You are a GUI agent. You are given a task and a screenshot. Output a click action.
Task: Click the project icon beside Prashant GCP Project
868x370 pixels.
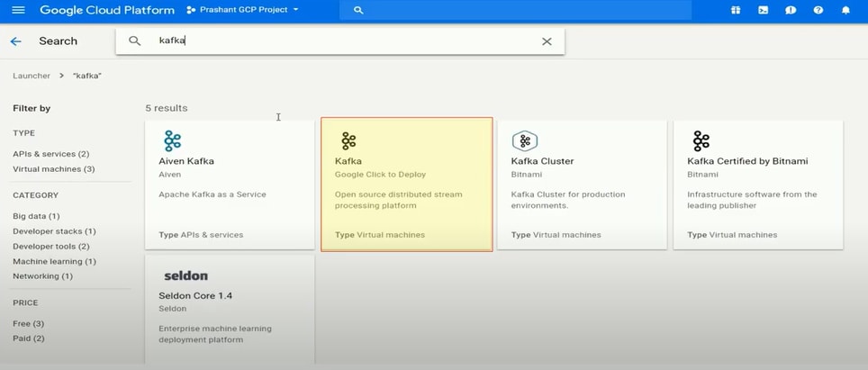(x=192, y=10)
